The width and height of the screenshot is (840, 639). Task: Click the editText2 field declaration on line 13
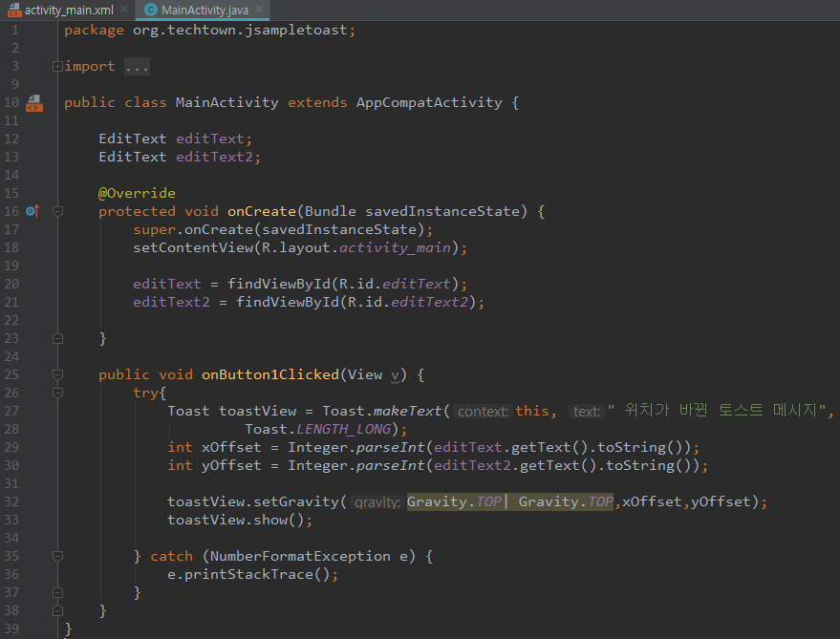point(214,157)
